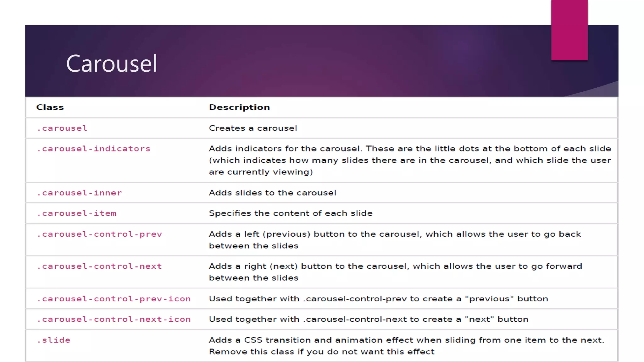Click .carousel-control-prev-icon class name
The height and width of the screenshot is (362, 644).
click(x=114, y=299)
